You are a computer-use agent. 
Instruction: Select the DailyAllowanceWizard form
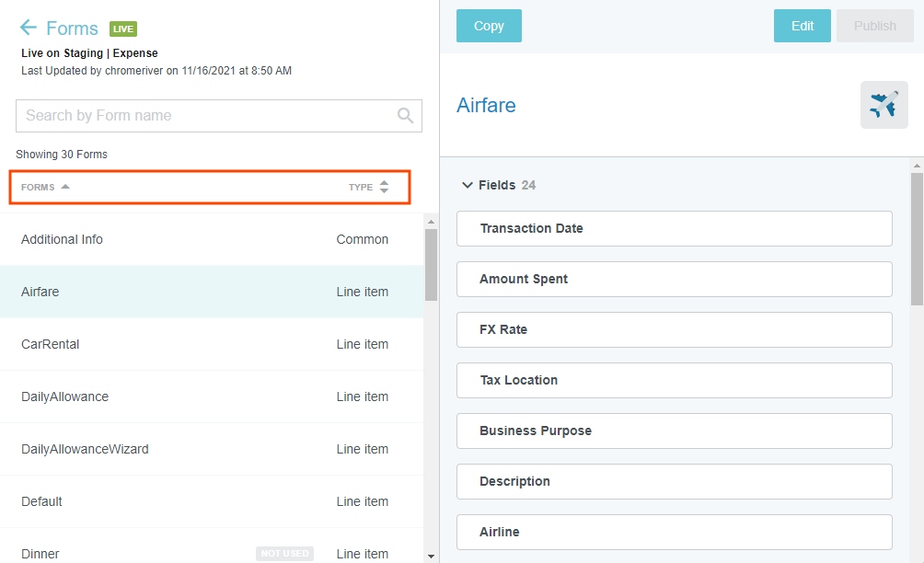click(85, 449)
